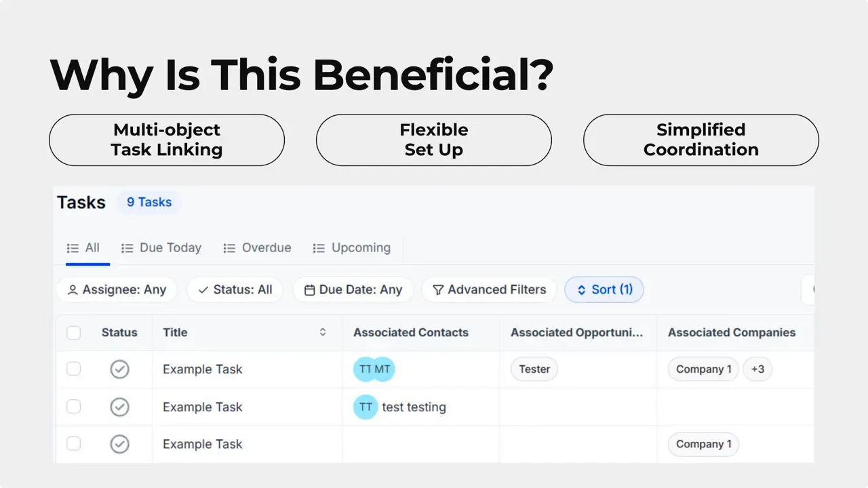Mark the second Example Task as complete
The image size is (868, 488).
click(x=119, y=407)
